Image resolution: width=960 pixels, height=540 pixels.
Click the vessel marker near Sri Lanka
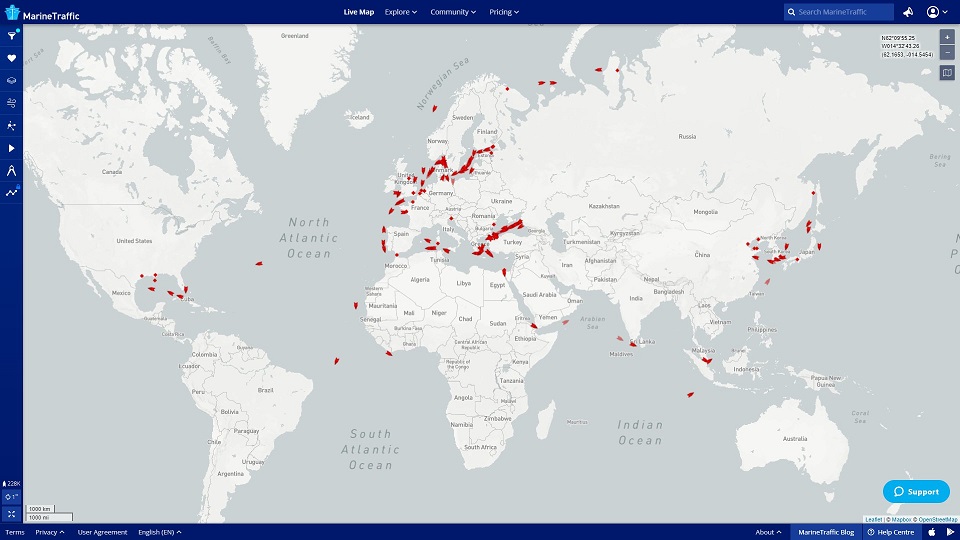[x=633, y=344]
